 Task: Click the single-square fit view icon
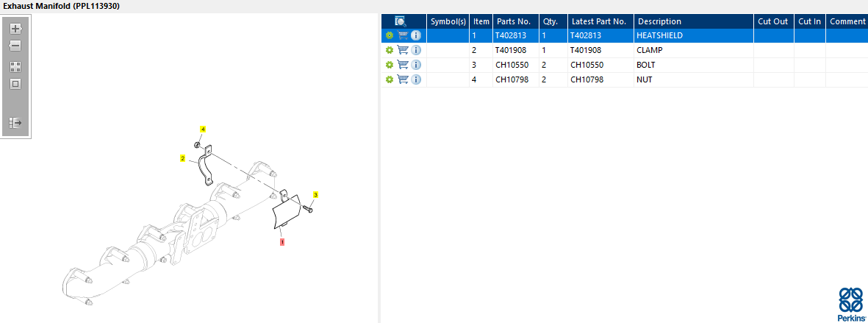tap(15, 84)
